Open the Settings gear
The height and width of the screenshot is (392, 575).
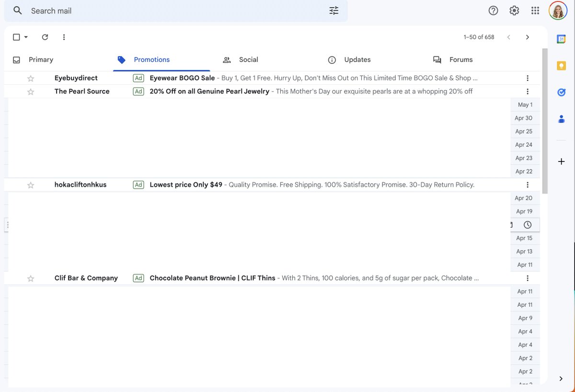coord(514,11)
